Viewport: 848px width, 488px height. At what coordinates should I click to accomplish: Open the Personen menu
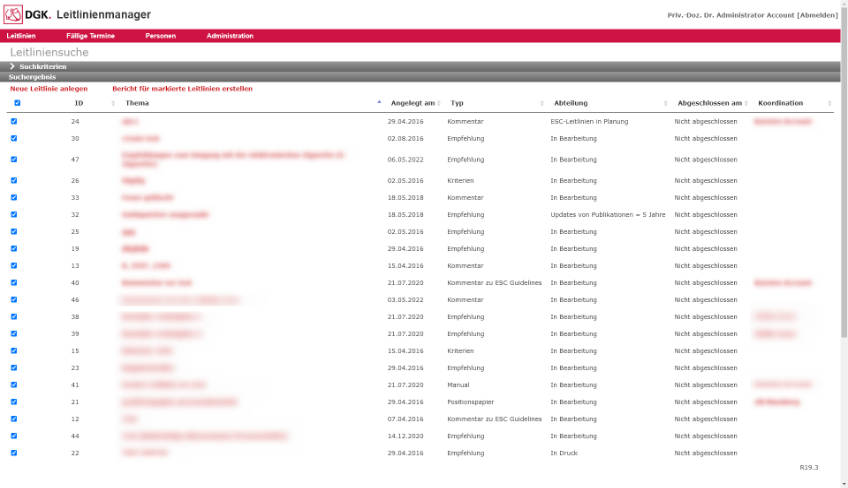tap(161, 36)
